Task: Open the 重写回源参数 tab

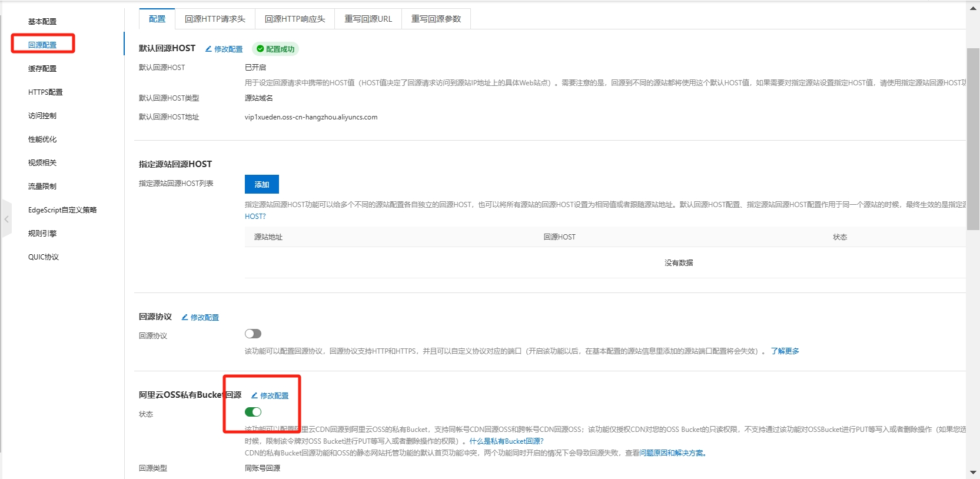Action: click(x=436, y=19)
